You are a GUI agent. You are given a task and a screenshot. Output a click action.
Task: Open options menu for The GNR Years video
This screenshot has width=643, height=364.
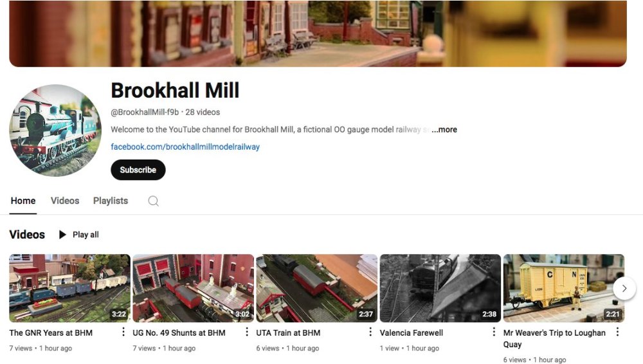tap(123, 332)
